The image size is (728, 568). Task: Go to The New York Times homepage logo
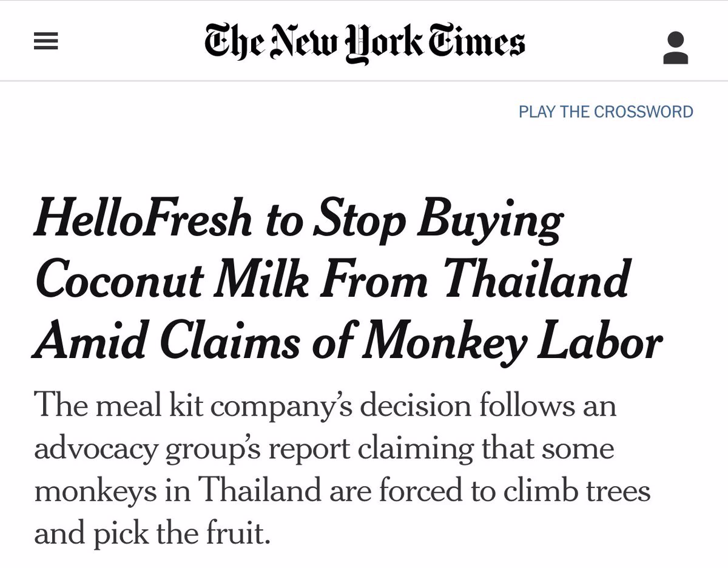click(365, 43)
